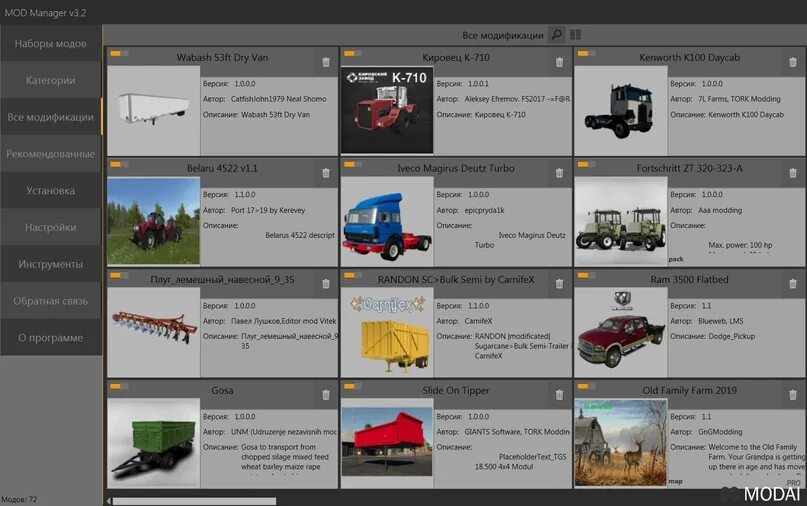Delete Fortschritt ZT 320-323-A mod
This screenshot has width=807, height=506.
(793, 173)
